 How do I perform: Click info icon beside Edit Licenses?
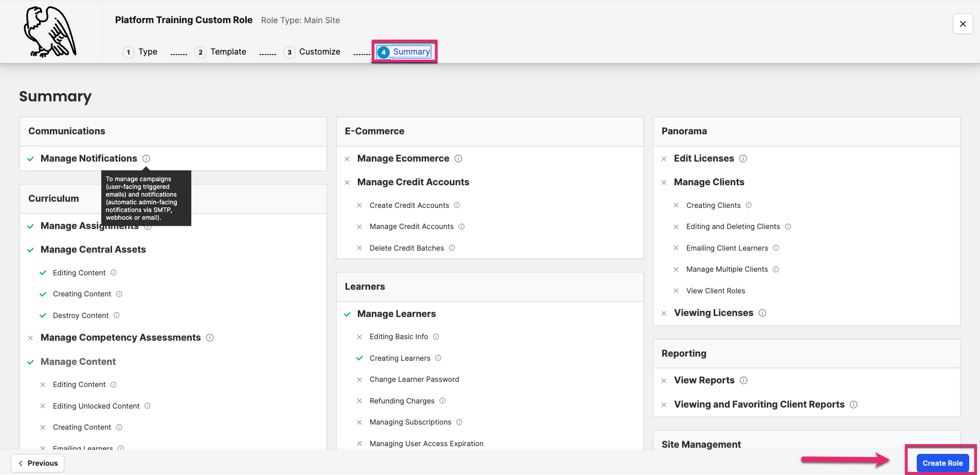point(743,159)
